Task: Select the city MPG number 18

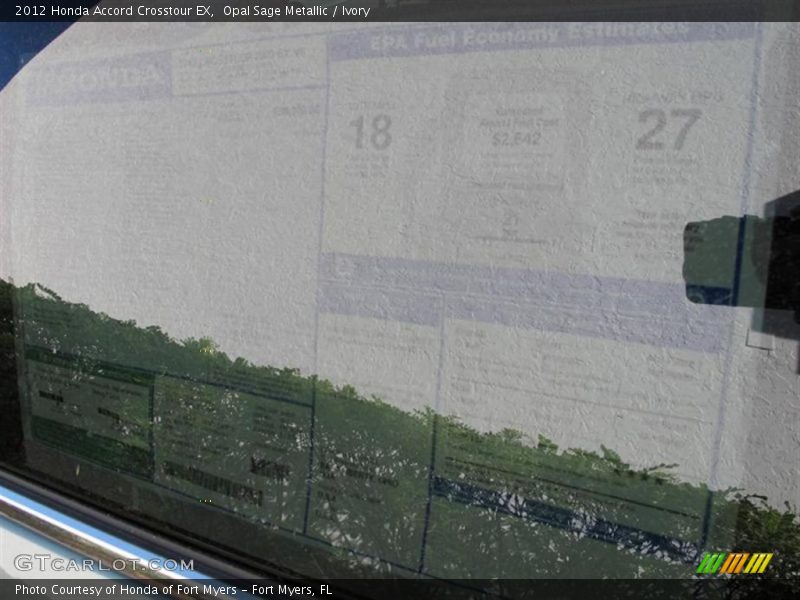Action: [x=370, y=132]
